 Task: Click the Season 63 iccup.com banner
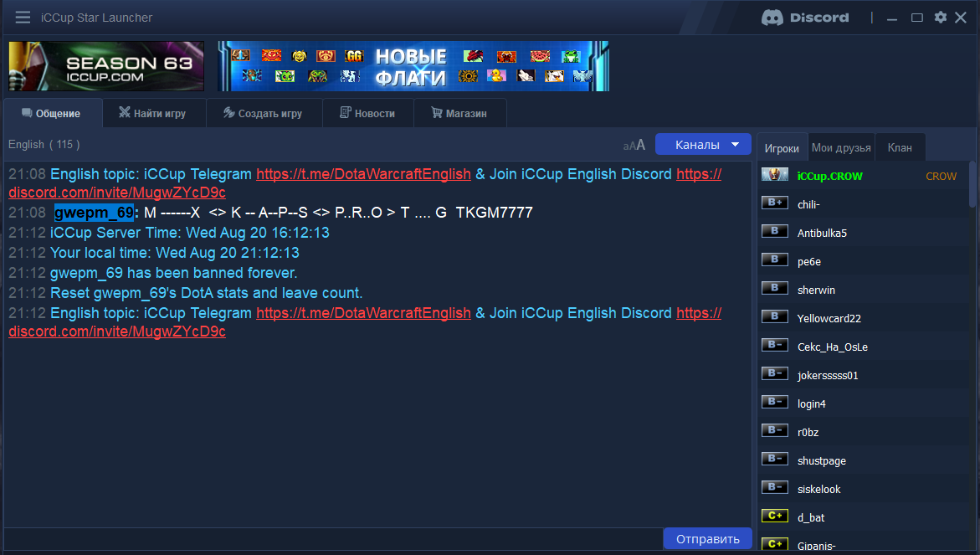point(106,66)
